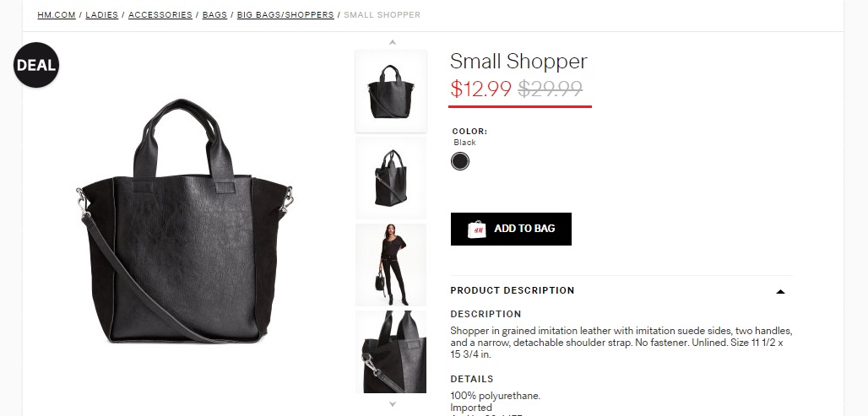Click the Product Description heading
The image size is (868, 416).
pyautogui.click(x=512, y=290)
